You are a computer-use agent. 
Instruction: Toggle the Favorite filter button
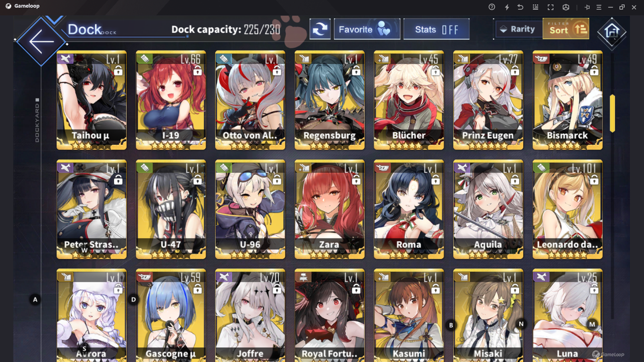point(367,29)
